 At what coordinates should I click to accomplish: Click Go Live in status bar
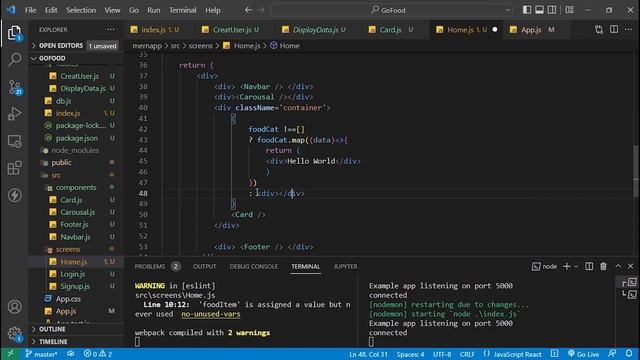click(x=584, y=354)
